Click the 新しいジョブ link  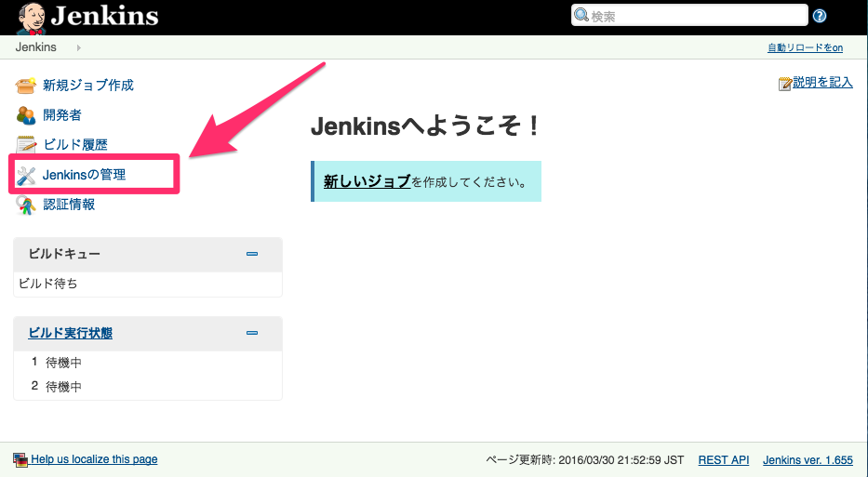click(x=367, y=181)
